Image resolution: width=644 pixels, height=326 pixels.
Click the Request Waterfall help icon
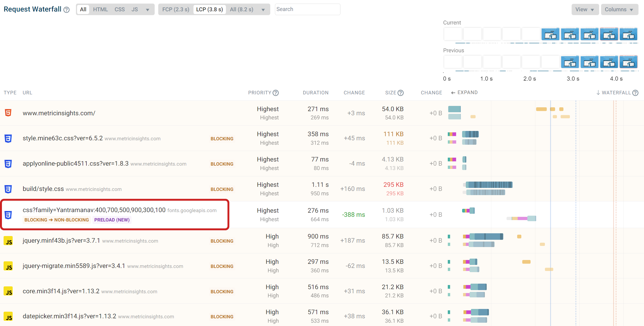point(67,10)
